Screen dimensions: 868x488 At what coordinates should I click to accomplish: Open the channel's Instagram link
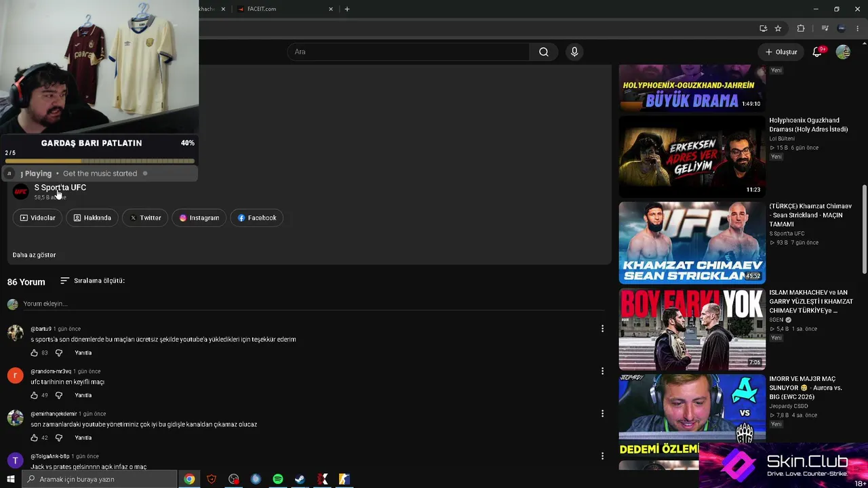[x=199, y=218]
